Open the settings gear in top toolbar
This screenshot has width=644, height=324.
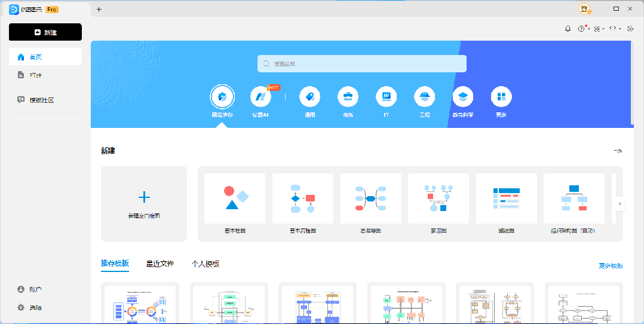630,29
